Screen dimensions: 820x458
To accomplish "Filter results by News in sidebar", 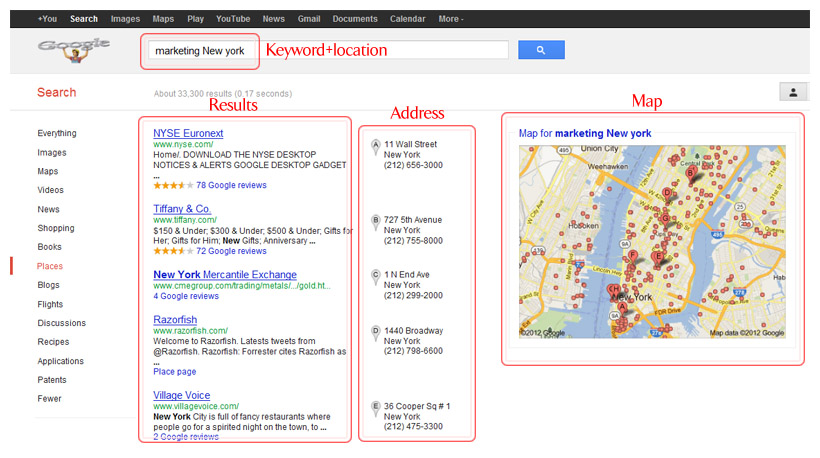I will tap(48, 209).
